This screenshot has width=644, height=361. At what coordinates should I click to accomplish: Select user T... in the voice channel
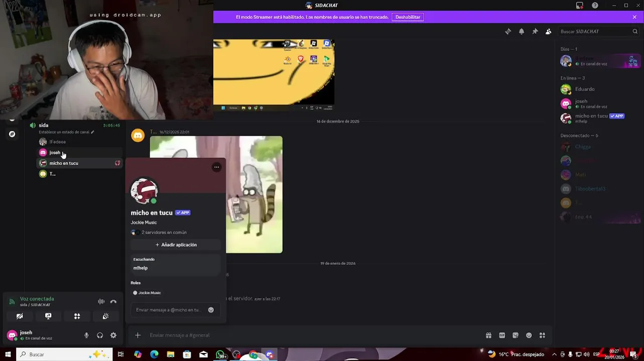80,174
